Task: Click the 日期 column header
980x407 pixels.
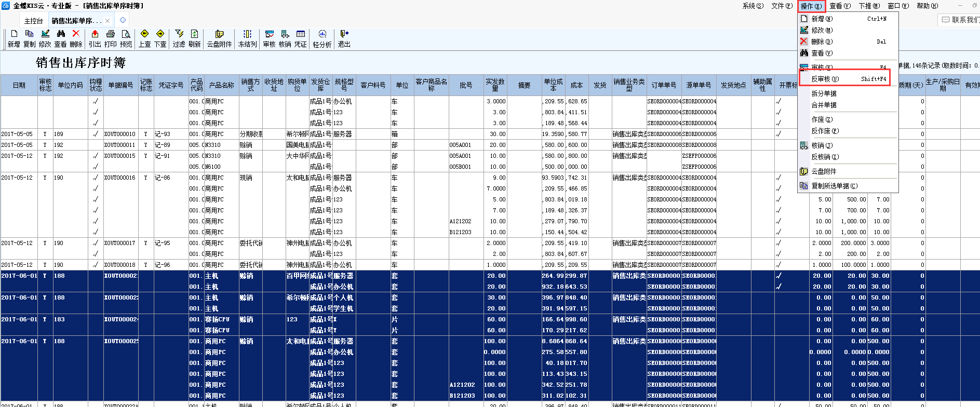Action: click(19, 85)
